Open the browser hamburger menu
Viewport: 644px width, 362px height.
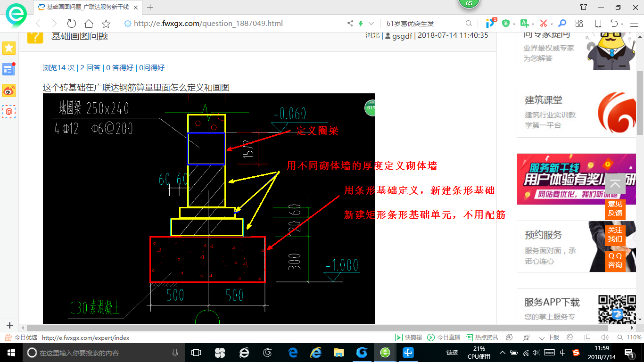coord(634,24)
